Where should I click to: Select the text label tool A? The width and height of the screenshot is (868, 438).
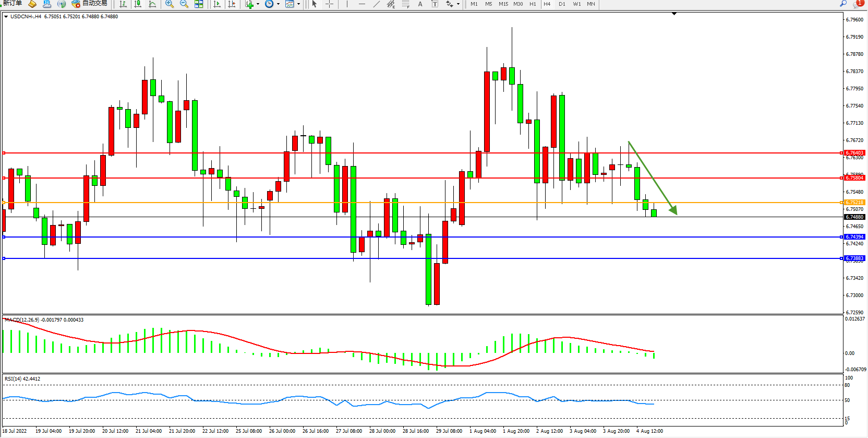[x=420, y=4]
